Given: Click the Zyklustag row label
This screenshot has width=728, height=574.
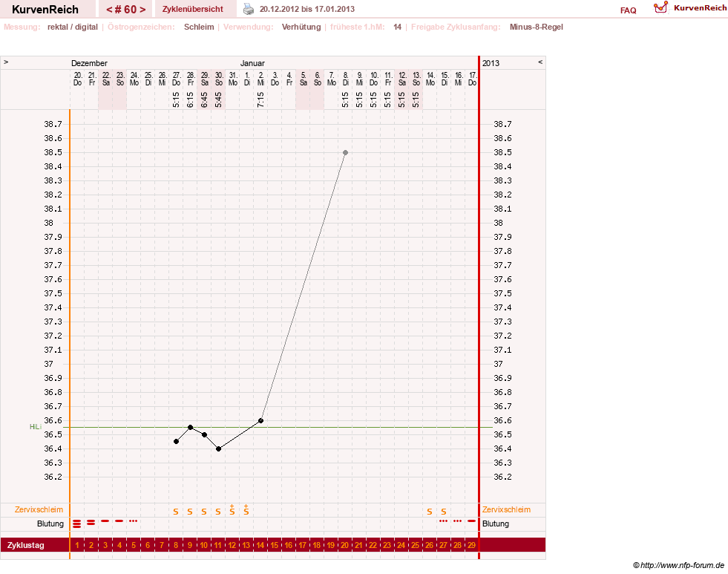Looking at the screenshot, I should coord(25,545).
